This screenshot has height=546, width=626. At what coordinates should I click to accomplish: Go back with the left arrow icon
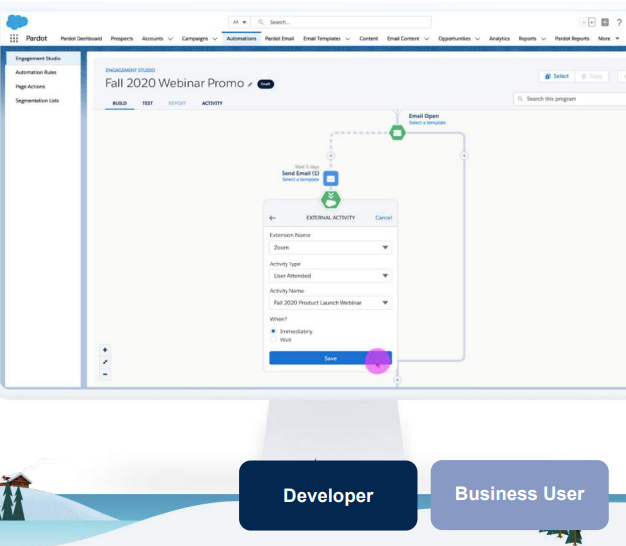click(273, 218)
